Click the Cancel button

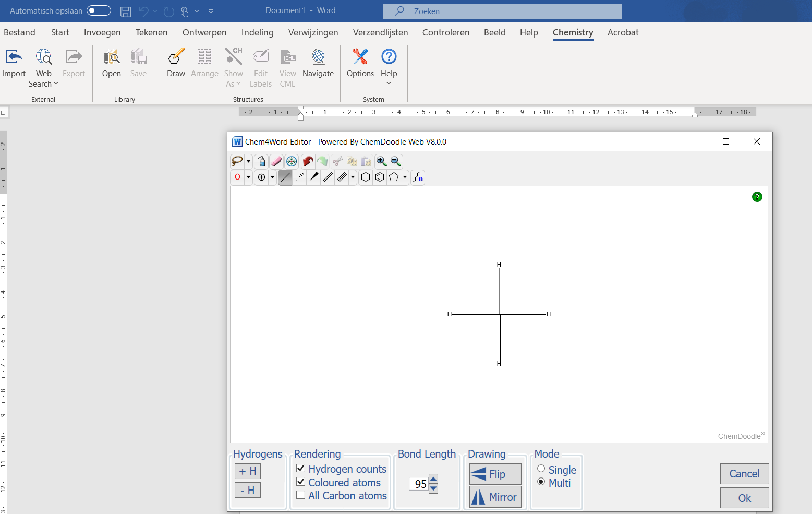pyautogui.click(x=744, y=474)
